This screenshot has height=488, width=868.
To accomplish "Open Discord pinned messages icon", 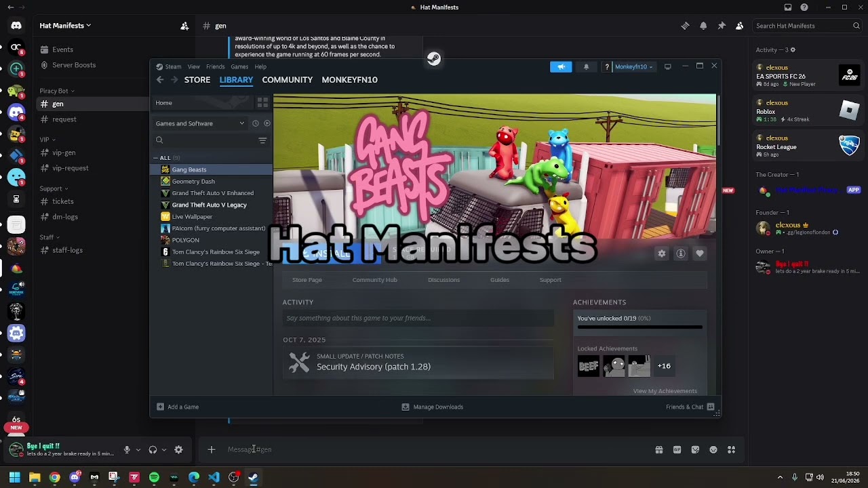I will pos(722,26).
